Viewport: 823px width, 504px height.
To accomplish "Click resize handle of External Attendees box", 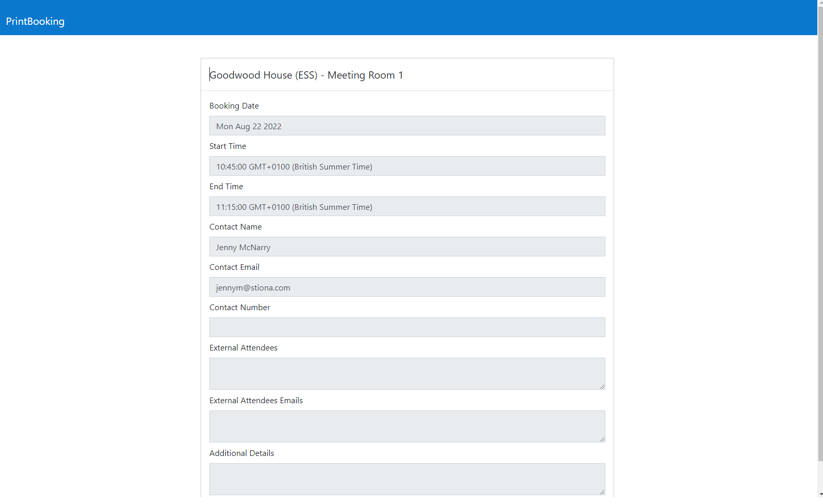I will [602, 387].
